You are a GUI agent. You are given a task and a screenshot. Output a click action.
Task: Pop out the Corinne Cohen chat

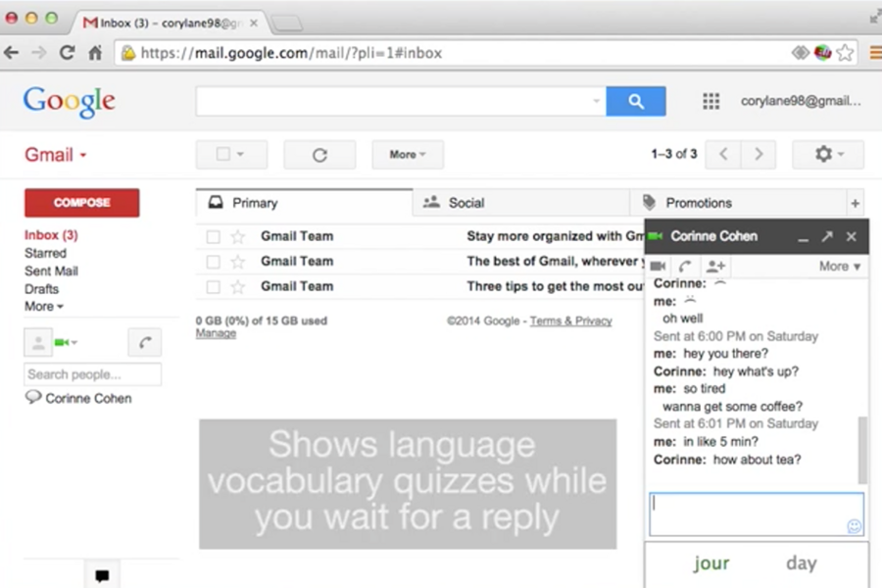pyautogui.click(x=827, y=237)
